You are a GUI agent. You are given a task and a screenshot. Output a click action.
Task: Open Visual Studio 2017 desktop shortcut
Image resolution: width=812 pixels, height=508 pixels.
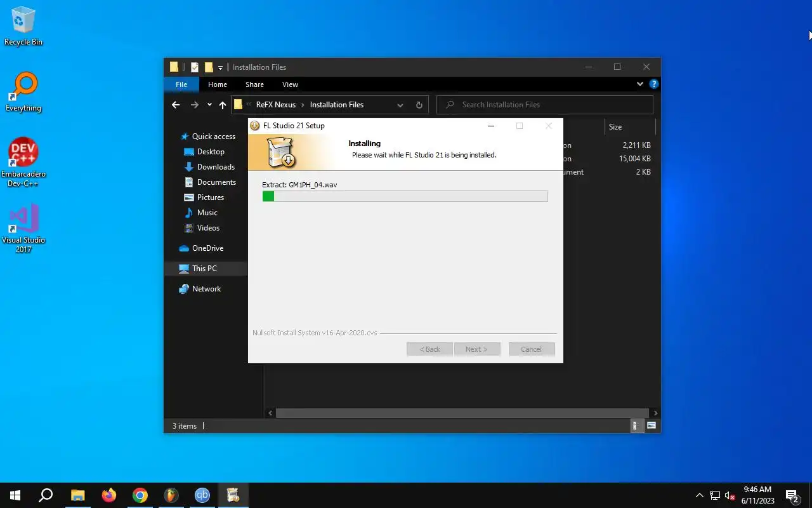pos(23,229)
